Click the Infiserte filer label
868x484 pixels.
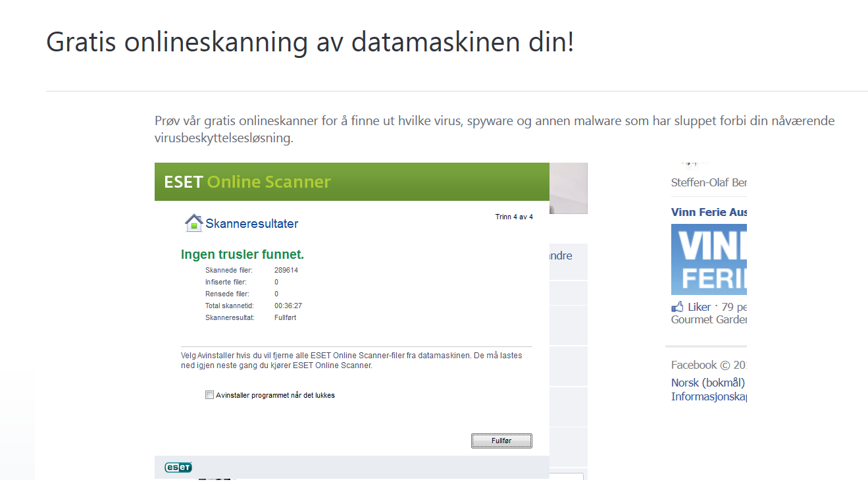click(x=226, y=282)
